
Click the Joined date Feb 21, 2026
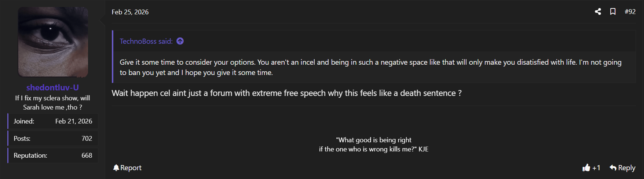74,121
